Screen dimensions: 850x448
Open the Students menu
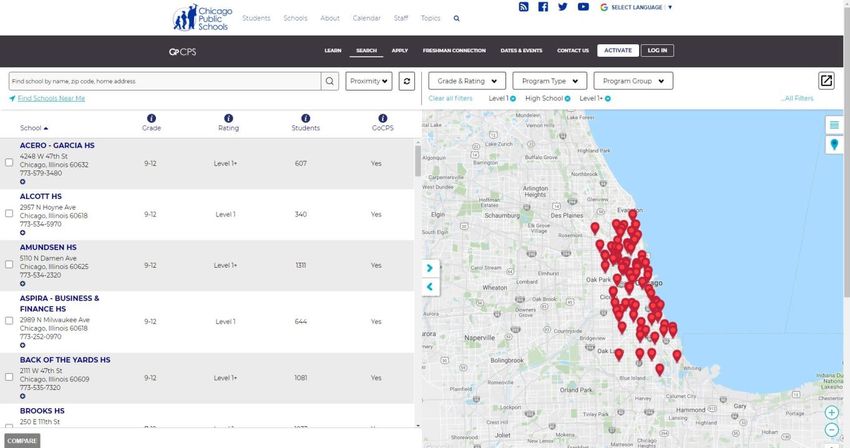[x=256, y=18]
